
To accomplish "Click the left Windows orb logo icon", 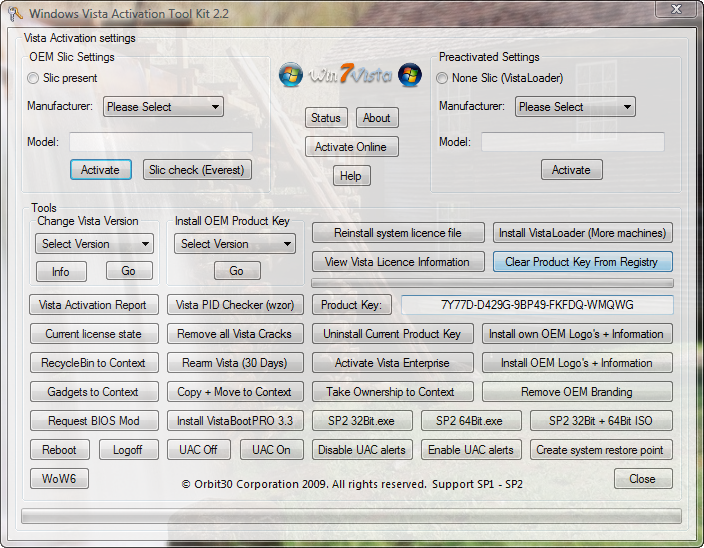I will click(291, 75).
